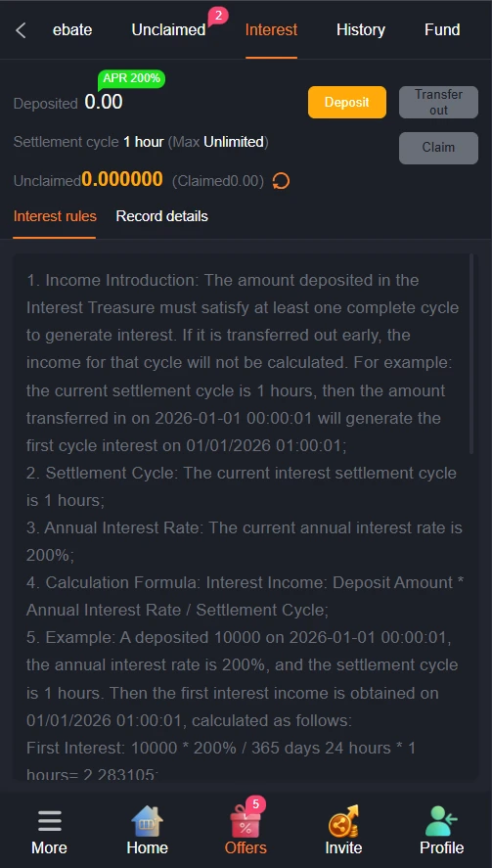492x868 pixels.
Task: Go to Home via house icon
Action: [148, 821]
